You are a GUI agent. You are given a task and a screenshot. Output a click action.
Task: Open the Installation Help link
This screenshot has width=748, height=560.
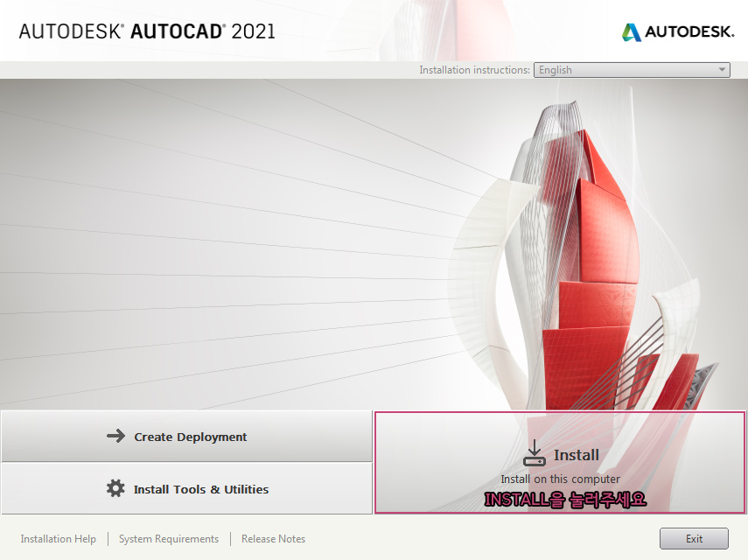point(59,538)
